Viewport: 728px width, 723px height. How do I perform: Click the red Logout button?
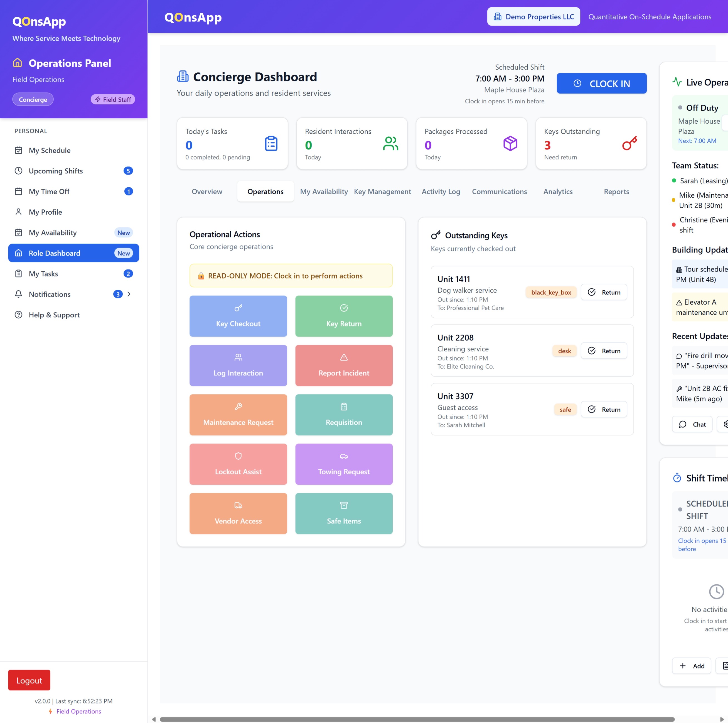point(29,680)
